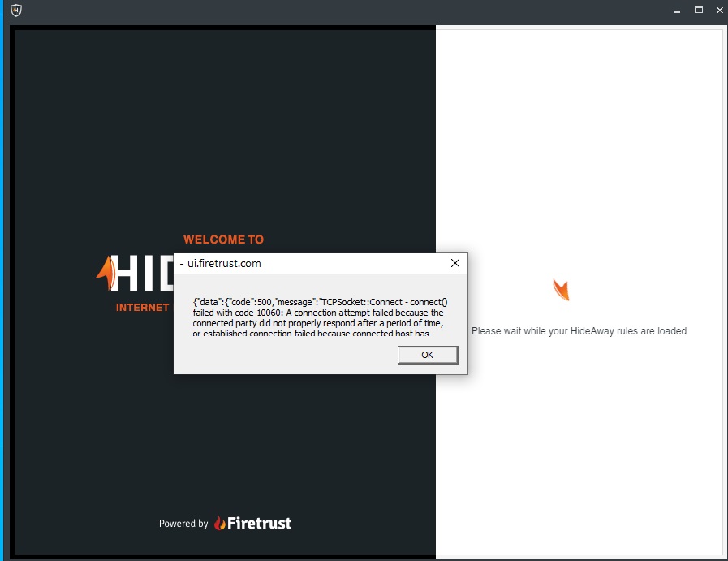Maximize the HideAway window
This screenshot has width=728, height=561.
[698, 11]
